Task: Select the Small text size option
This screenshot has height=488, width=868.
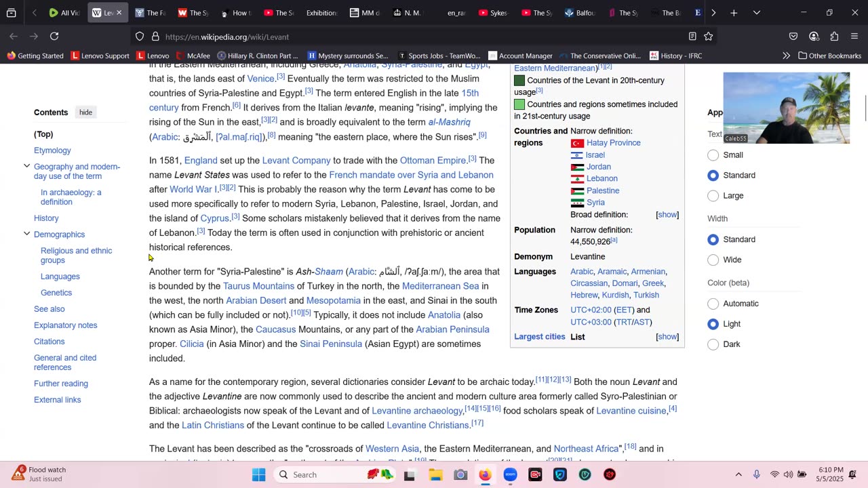Action: 713,155
